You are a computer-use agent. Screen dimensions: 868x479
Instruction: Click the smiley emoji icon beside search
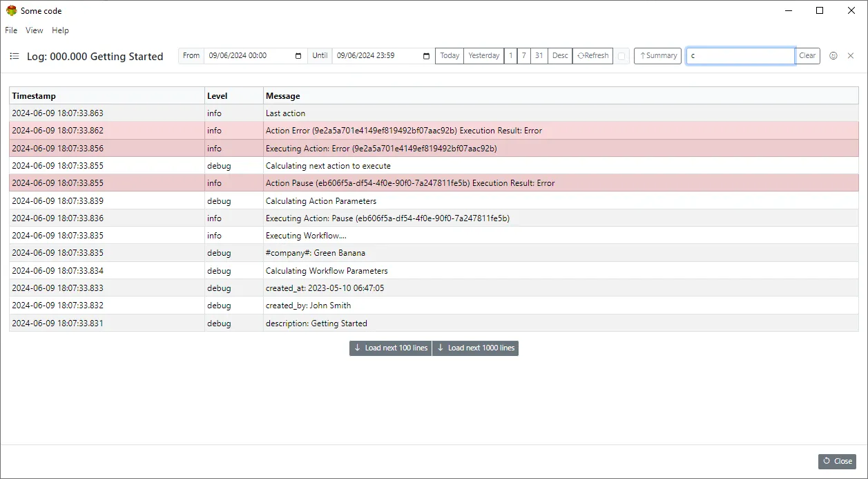[x=834, y=55]
